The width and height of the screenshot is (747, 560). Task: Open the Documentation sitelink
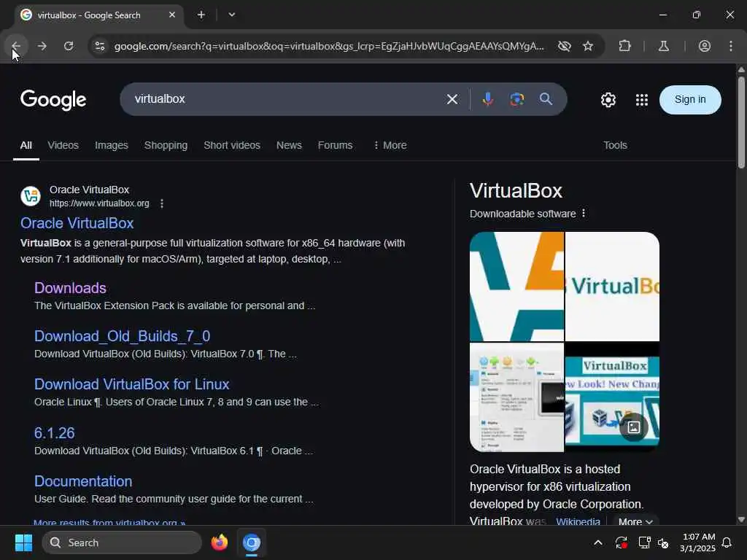tap(83, 481)
